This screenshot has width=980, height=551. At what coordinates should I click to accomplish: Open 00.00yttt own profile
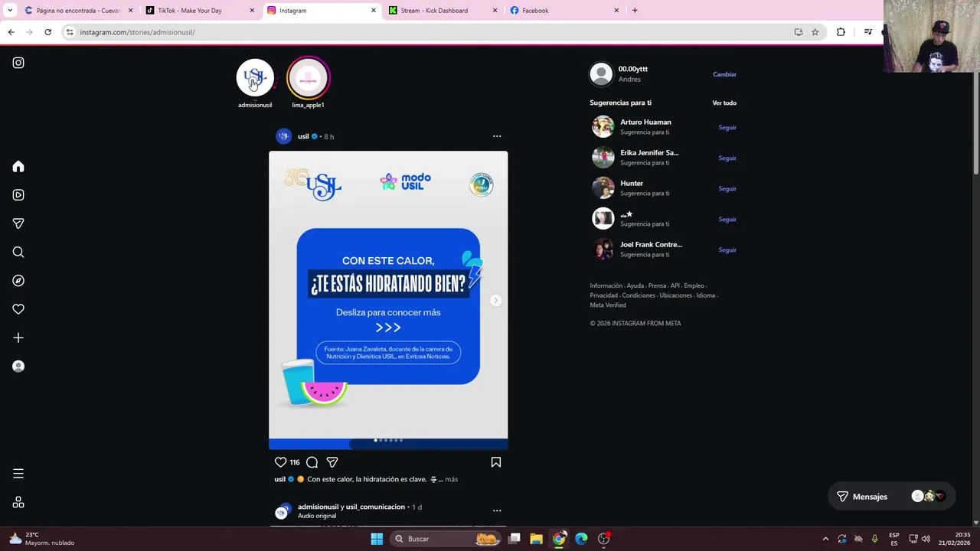(x=633, y=69)
